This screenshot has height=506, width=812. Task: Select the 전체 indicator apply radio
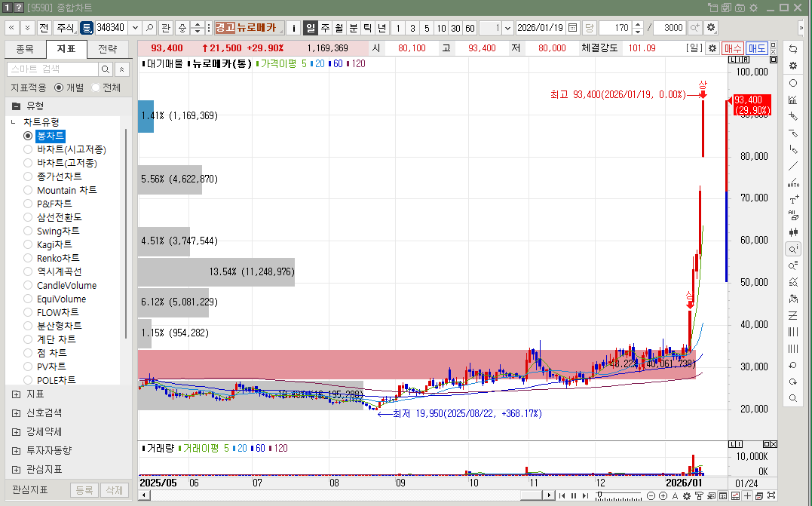tap(95, 88)
